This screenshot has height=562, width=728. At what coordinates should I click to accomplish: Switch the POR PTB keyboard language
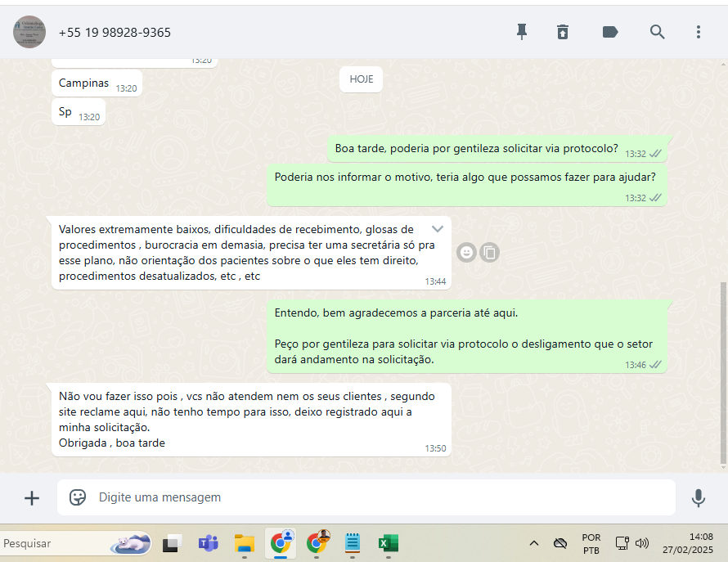coord(591,544)
